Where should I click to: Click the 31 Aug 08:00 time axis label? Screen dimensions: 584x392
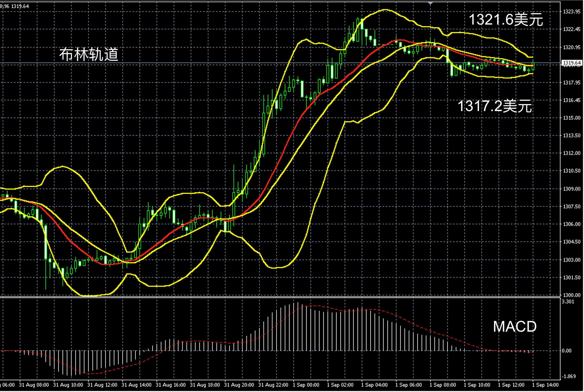click(x=34, y=385)
